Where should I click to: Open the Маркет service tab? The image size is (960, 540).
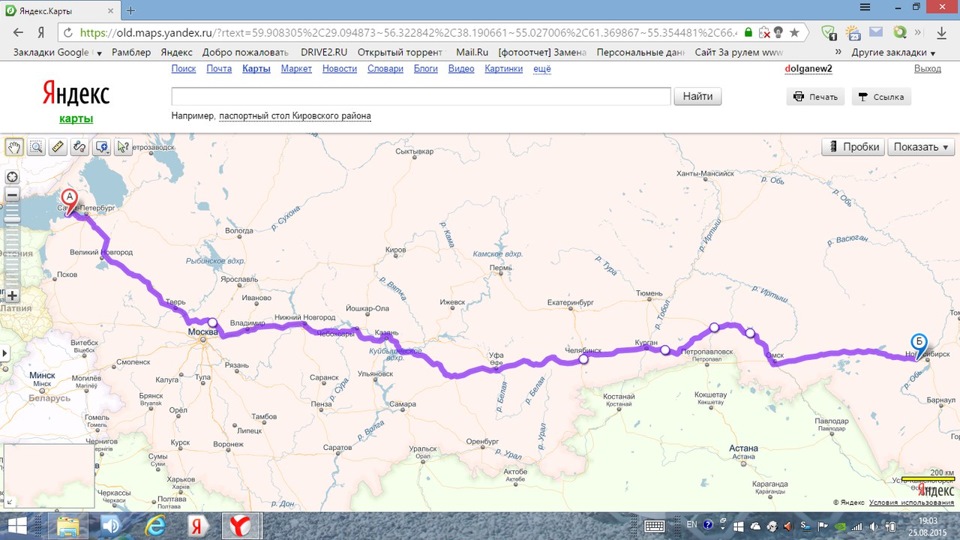pos(296,69)
